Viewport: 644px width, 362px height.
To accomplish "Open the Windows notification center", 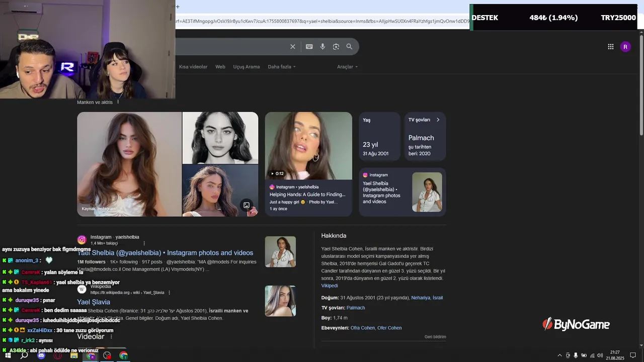I will coord(633,355).
